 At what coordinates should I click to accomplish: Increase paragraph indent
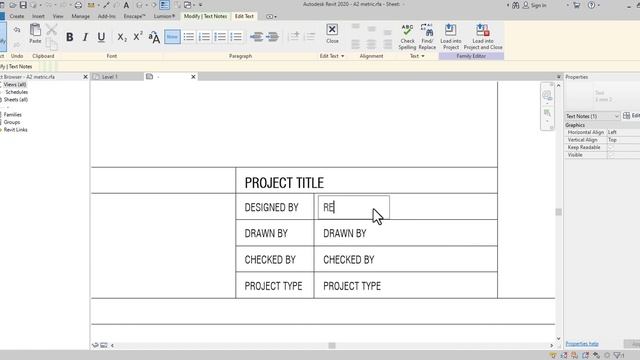tap(272, 37)
